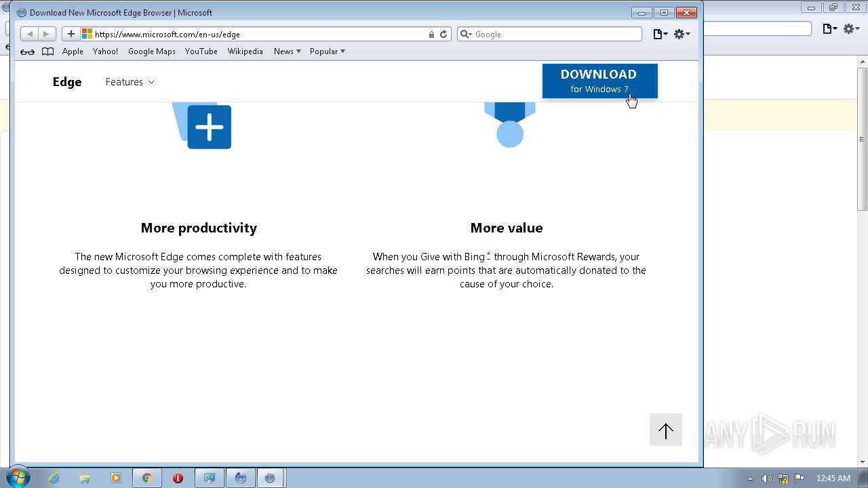Reload the page with the refresh icon

point(443,34)
